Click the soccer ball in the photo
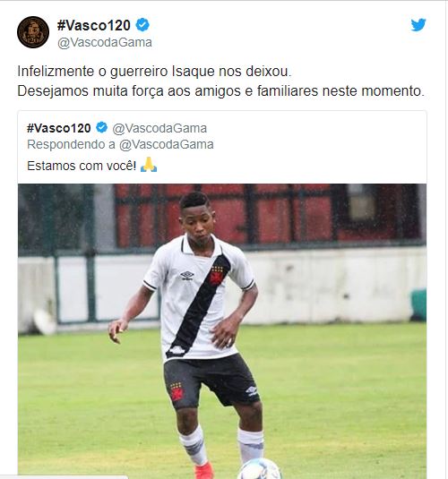 [259, 469]
